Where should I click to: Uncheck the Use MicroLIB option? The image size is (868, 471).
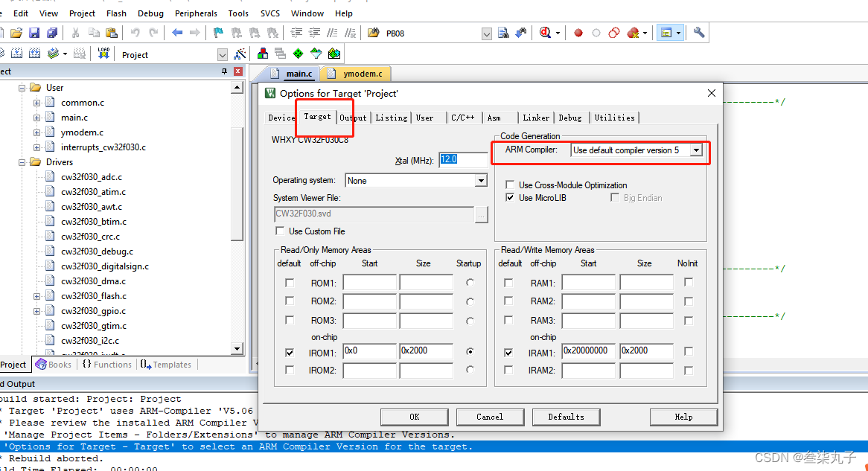(x=510, y=197)
